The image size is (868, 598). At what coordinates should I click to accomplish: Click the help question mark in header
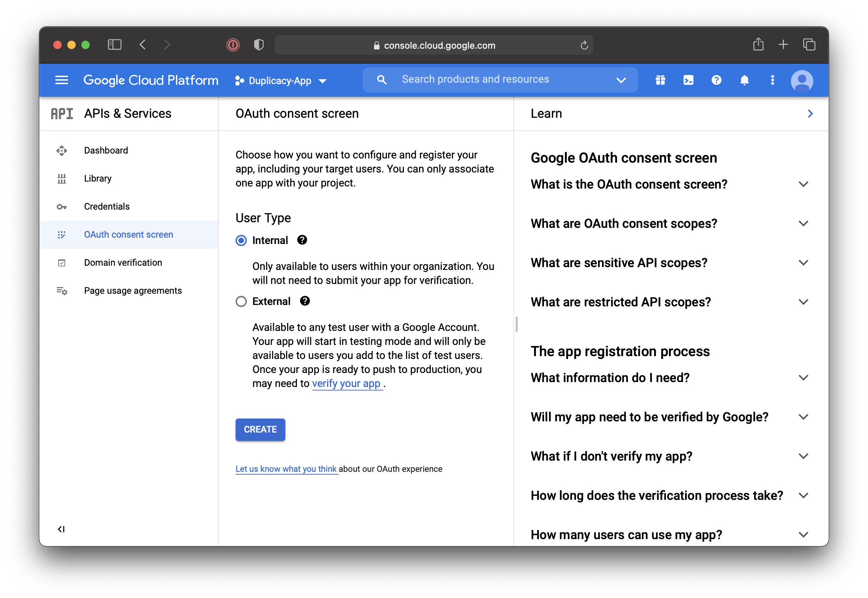coord(716,80)
